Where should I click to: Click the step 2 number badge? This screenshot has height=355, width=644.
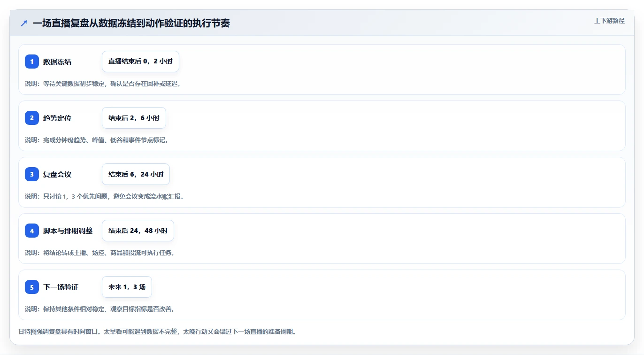(32, 118)
